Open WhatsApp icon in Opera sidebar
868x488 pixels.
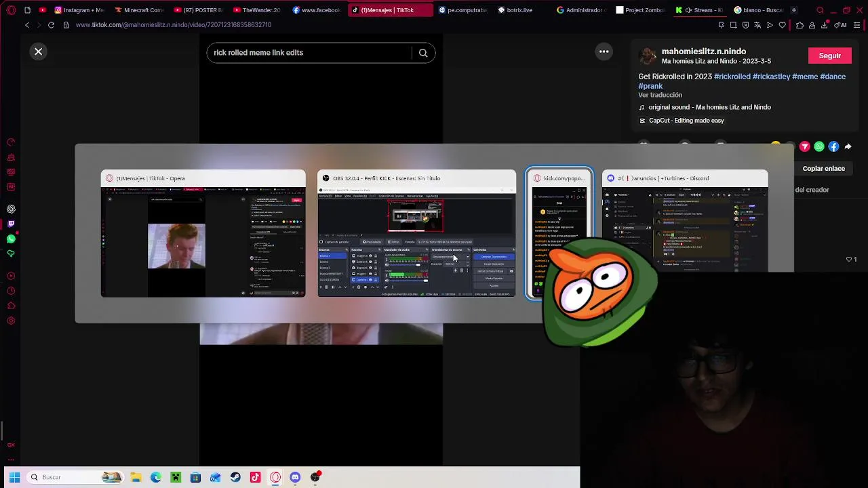pos(11,239)
